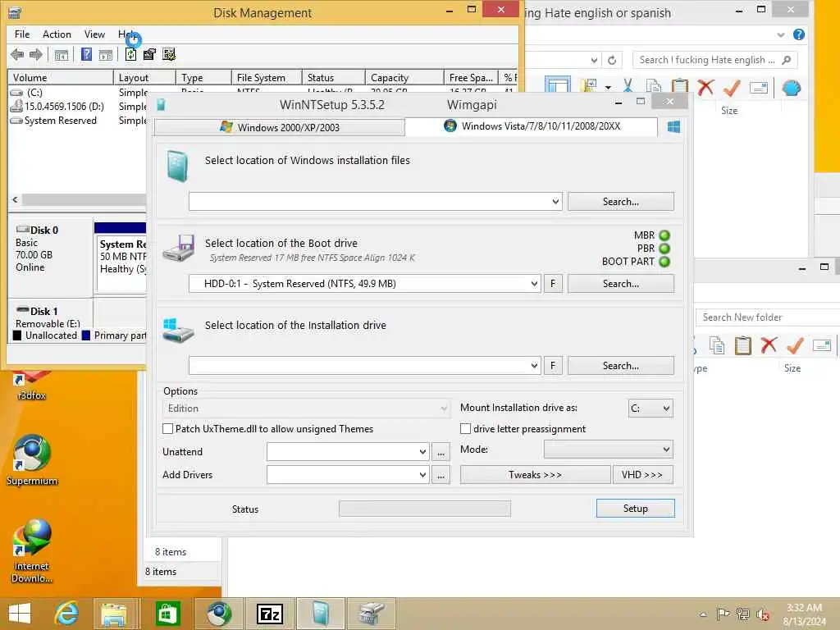Click Paste clipboard icon in New folder window
Viewport: 840px width, 630px height.
tap(742, 345)
